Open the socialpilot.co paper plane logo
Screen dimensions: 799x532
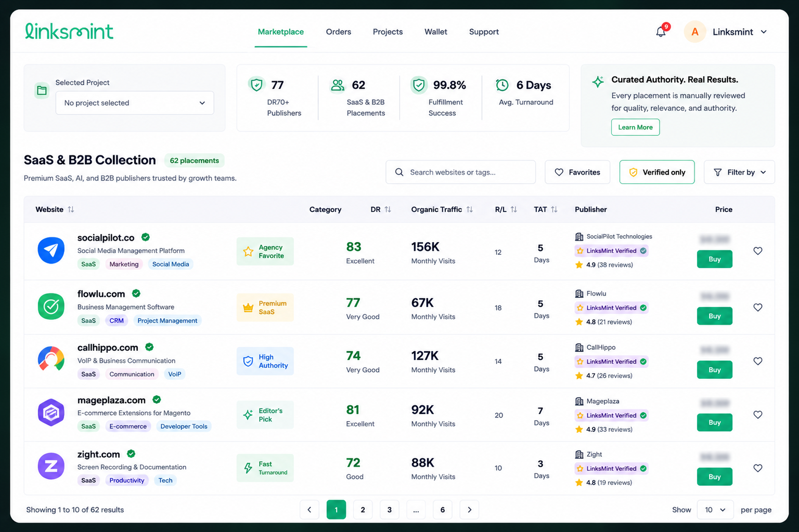pos(51,250)
